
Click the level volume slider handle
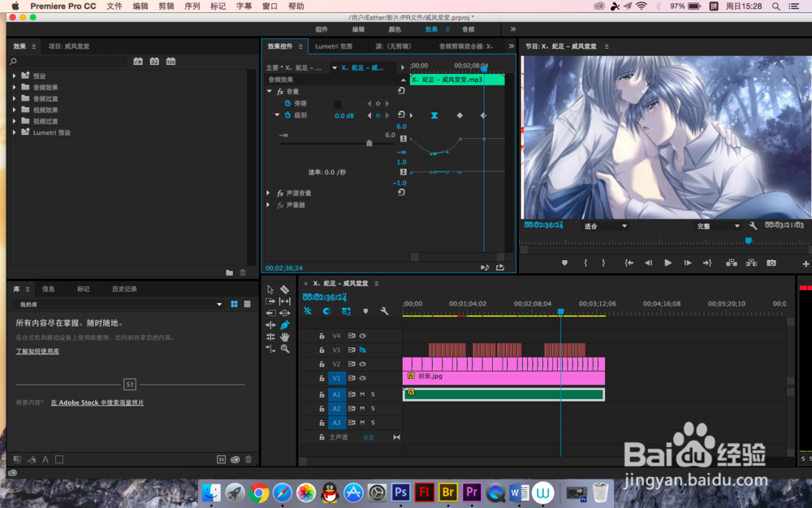[369, 143]
